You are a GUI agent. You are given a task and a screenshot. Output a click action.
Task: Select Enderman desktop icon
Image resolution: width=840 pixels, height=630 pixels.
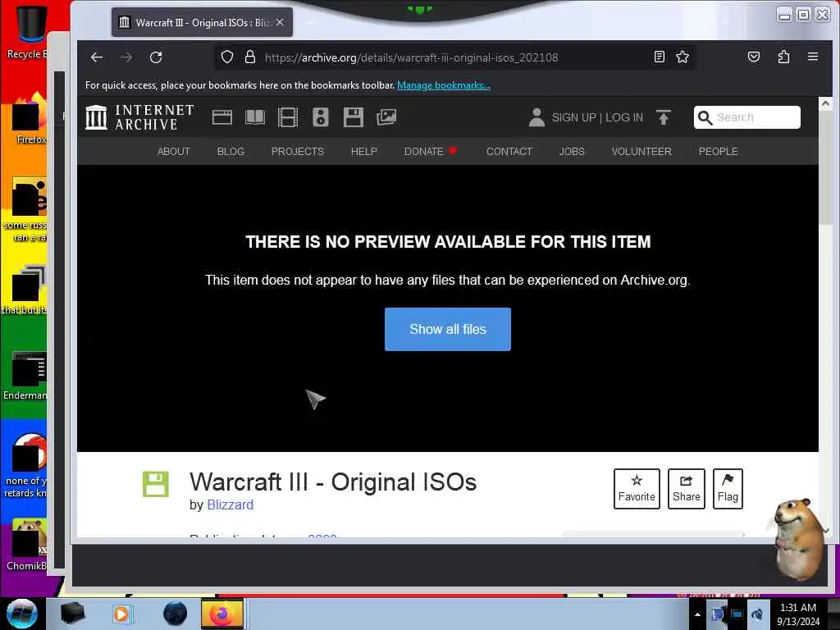click(25, 376)
